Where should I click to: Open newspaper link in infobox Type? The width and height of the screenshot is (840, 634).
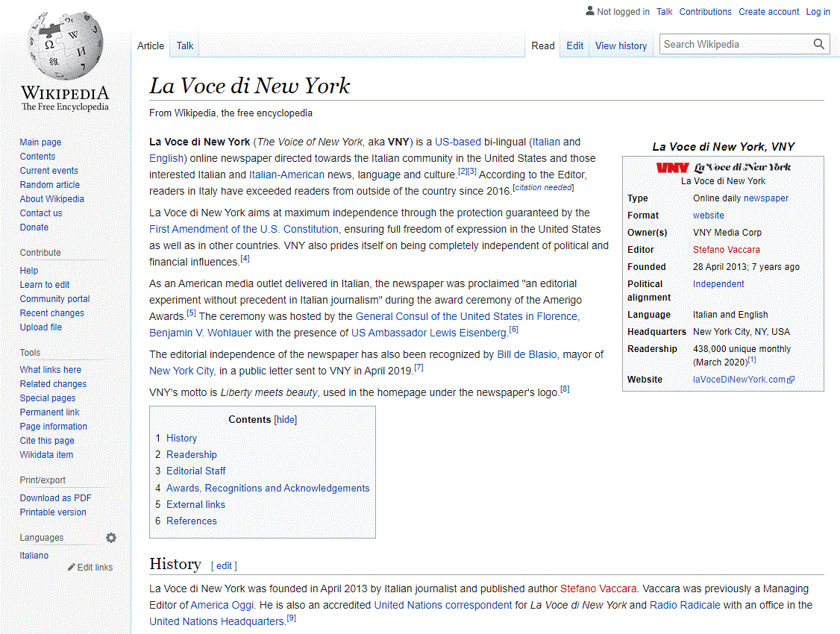point(765,198)
